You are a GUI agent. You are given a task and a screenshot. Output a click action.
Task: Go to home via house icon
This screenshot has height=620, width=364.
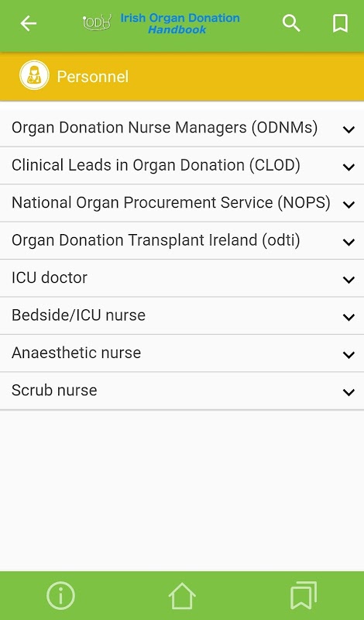point(182,595)
